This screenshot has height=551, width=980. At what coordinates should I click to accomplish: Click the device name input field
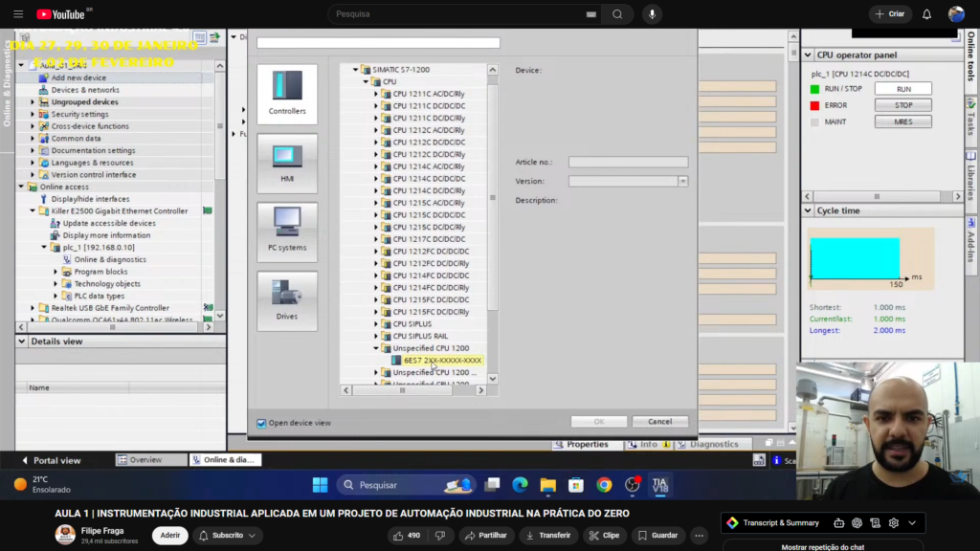[378, 43]
